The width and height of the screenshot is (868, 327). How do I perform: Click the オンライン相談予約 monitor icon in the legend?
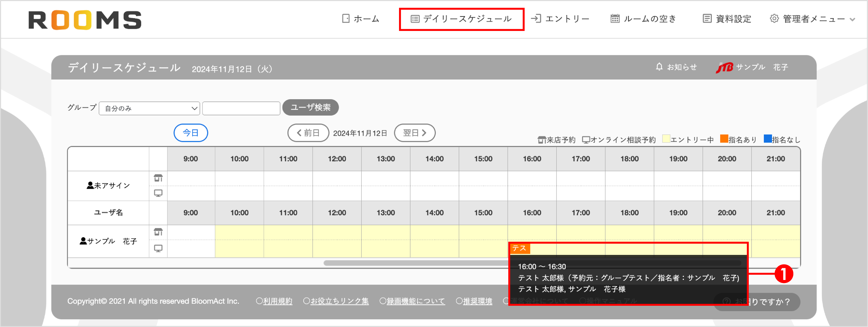pyautogui.click(x=585, y=139)
